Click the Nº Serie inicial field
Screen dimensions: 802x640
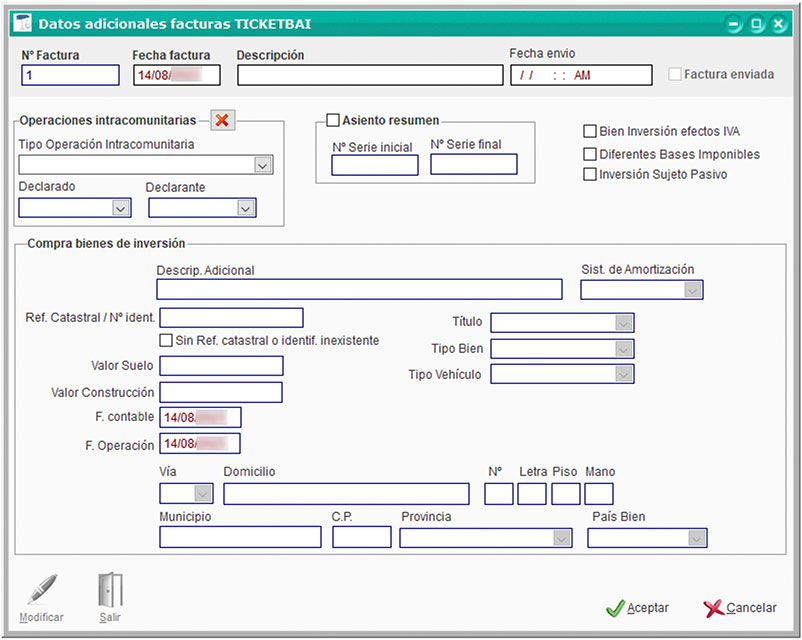tap(375, 165)
